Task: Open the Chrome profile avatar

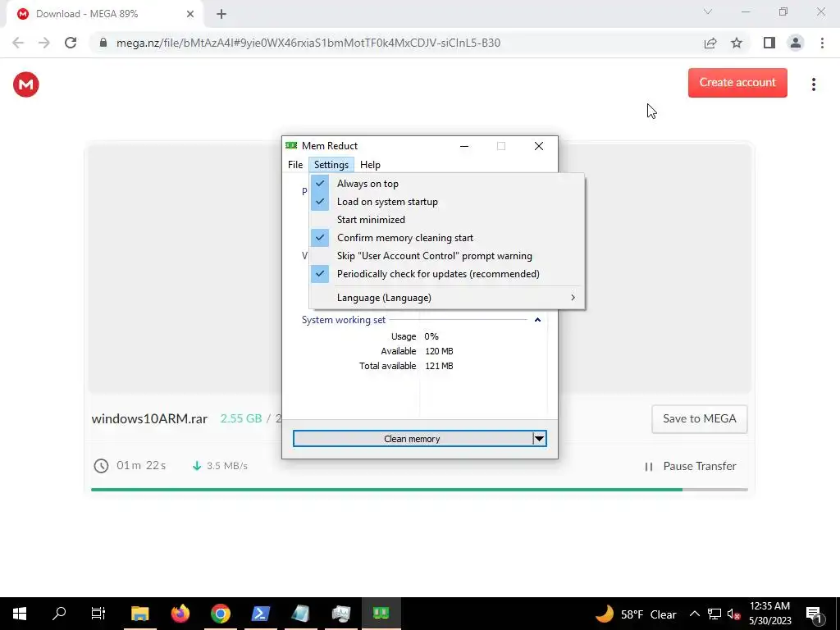Action: coord(796,43)
